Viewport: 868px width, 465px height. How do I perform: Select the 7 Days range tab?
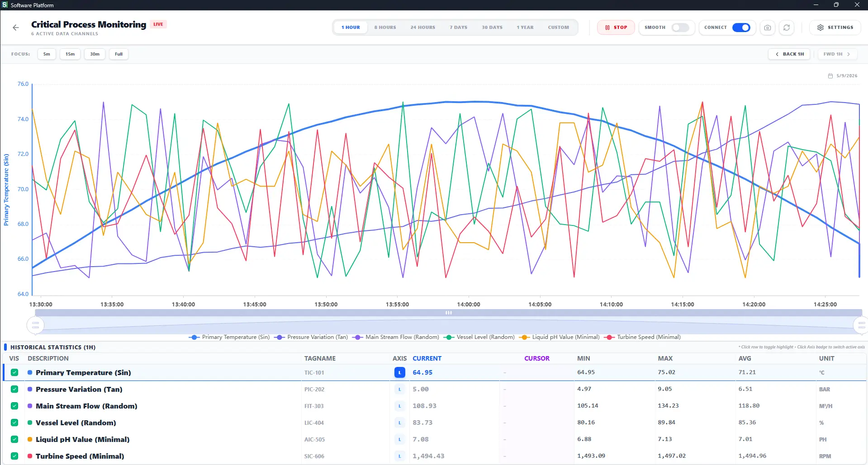coord(458,28)
